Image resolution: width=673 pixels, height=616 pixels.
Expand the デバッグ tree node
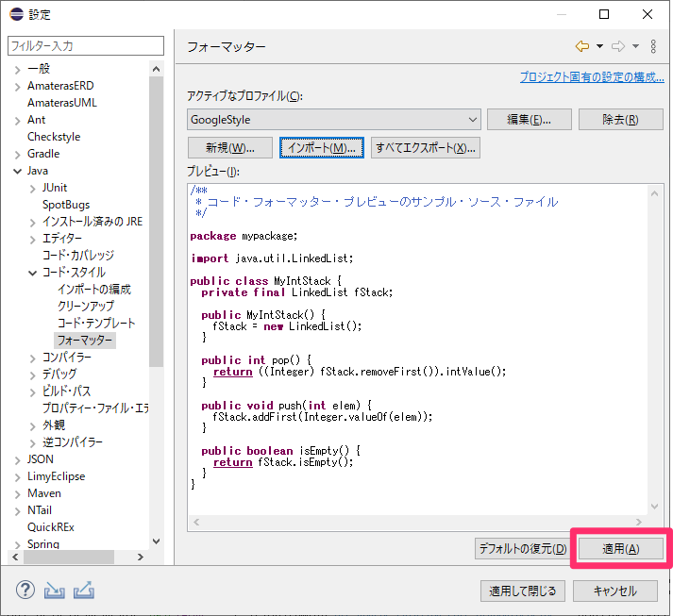pyautogui.click(x=33, y=375)
